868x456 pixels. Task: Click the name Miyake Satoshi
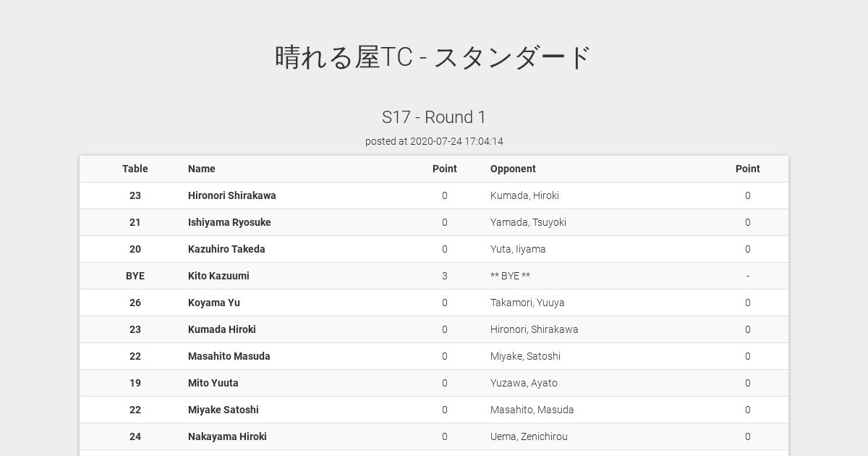[x=224, y=410]
